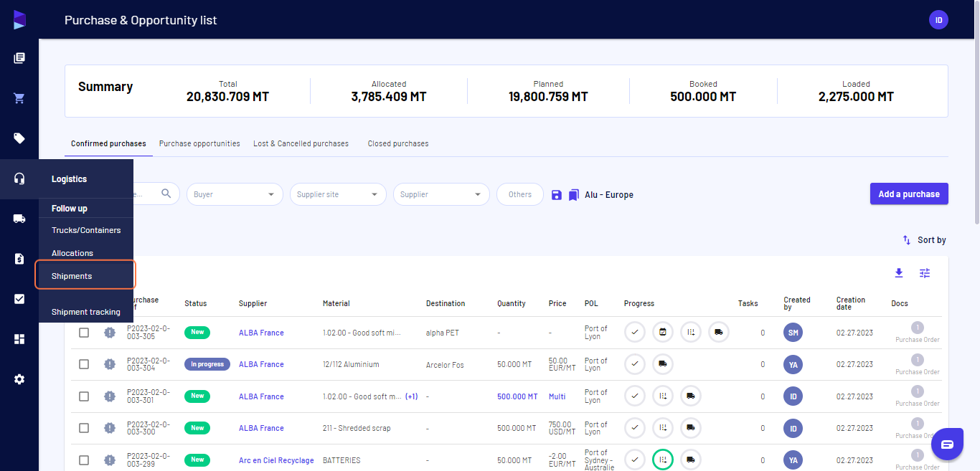Open ALBA France link in 003-305 row

click(x=261, y=333)
